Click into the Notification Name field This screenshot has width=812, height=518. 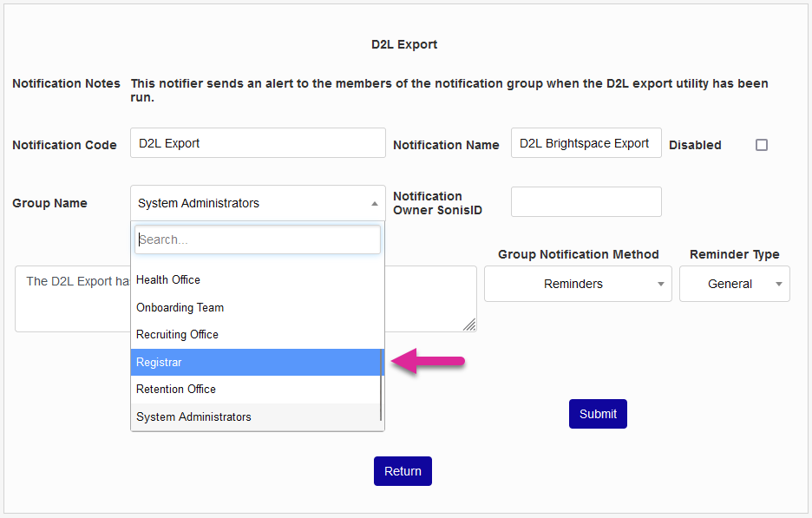[x=586, y=143]
